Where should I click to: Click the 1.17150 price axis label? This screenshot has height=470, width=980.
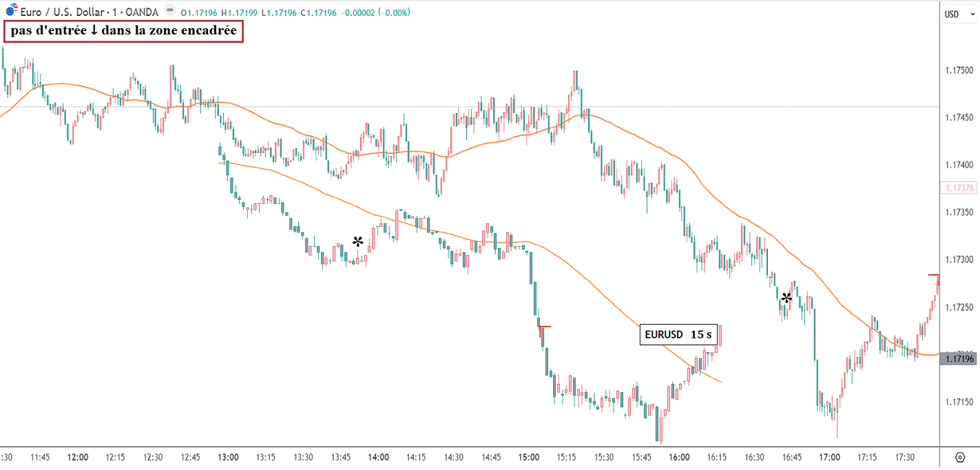pyautogui.click(x=959, y=401)
